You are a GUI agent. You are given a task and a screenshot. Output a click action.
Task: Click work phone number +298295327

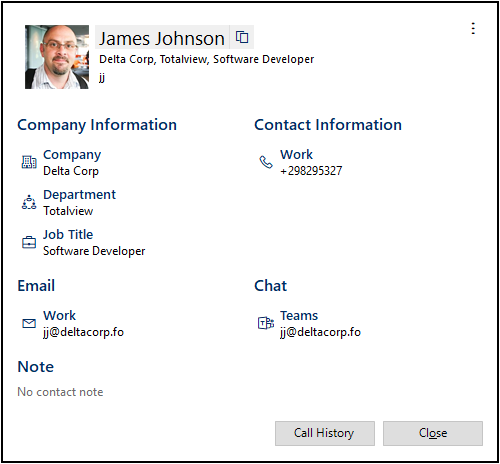pos(311,171)
